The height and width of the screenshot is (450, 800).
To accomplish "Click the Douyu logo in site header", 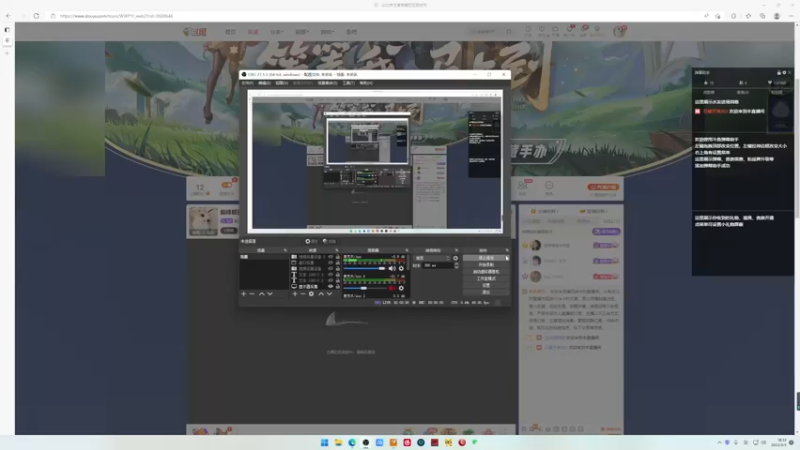I will (x=195, y=32).
